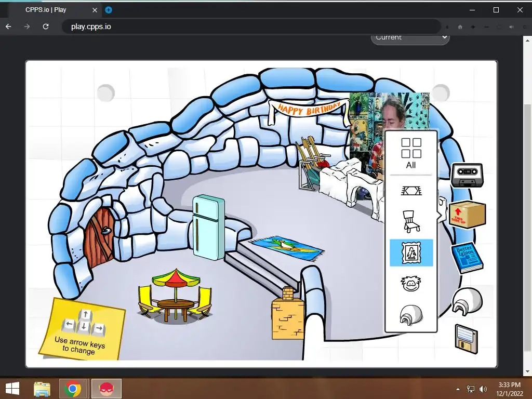
Task: Minimize the browser window
Action: [472, 10]
